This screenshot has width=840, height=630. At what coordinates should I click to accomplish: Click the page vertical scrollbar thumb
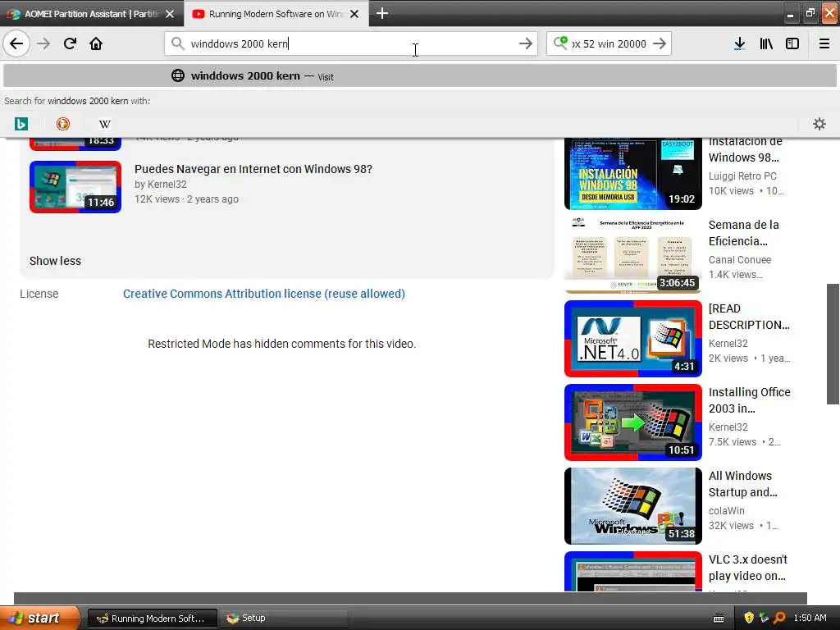coord(833,344)
